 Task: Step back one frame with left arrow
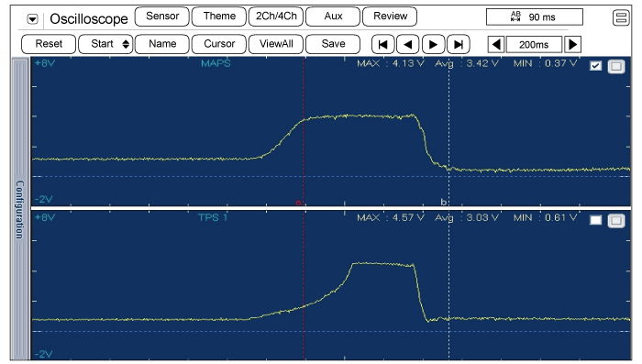[x=408, y=44]
